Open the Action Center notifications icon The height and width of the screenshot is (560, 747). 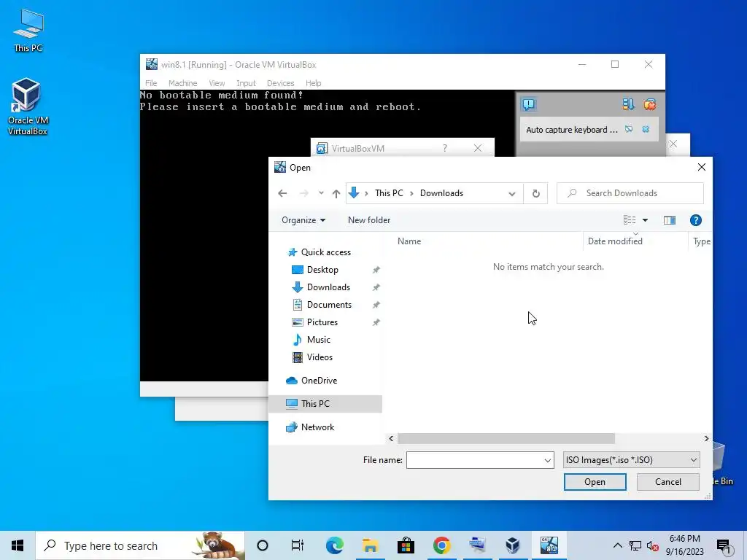[x=724, y=546]
